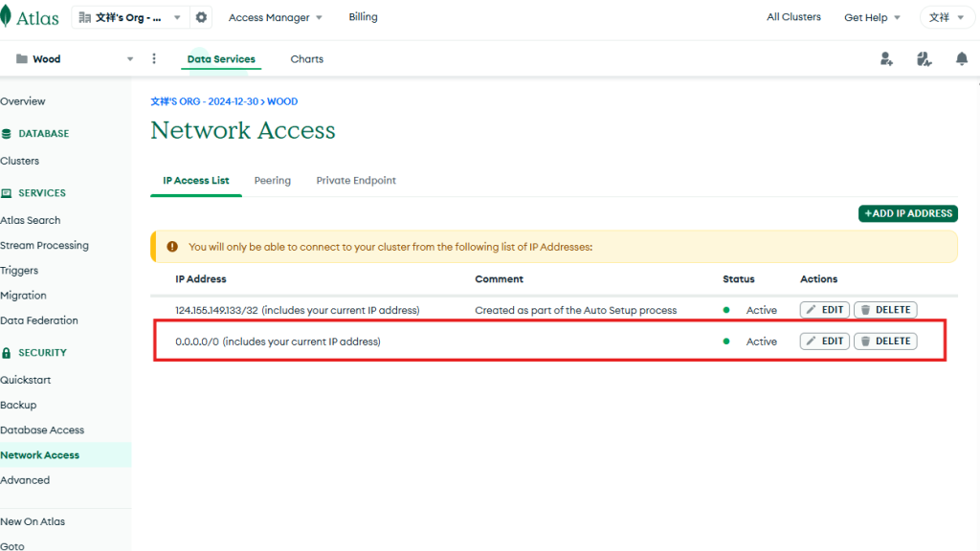This screenshot has width=980, height=551.
Task: Click the warning icon in yellow banner
Action: point(172,246)
